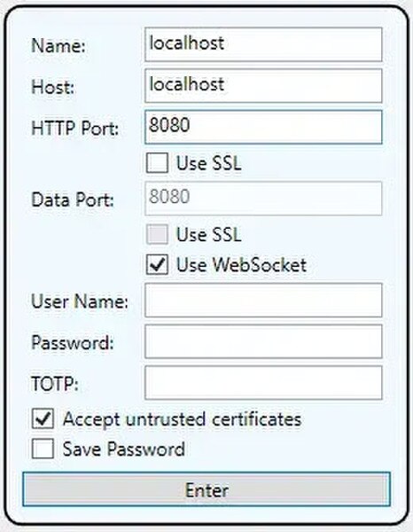This screenshot has height=532, width=413.
Task: Focus the Password input box
Action: pos(263,341)
